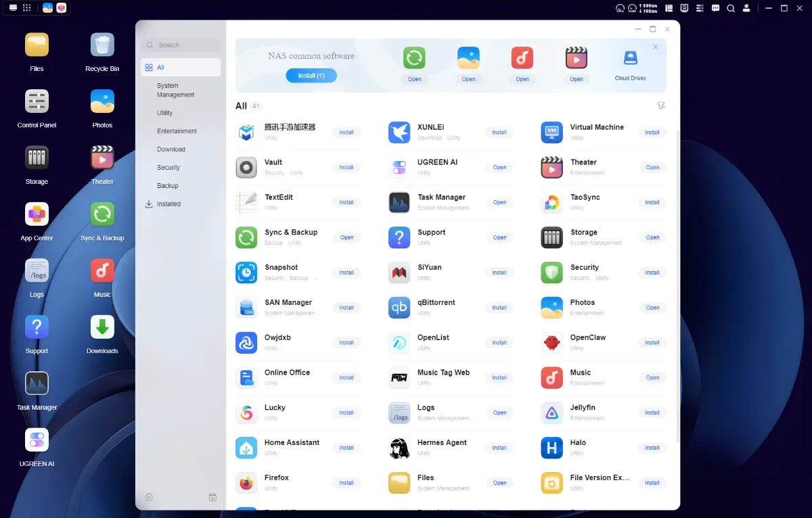This screenshot has width=812, height=518.
Task: Open the Recycle Bin desktop icon
Action: click(x=102, y=45)
